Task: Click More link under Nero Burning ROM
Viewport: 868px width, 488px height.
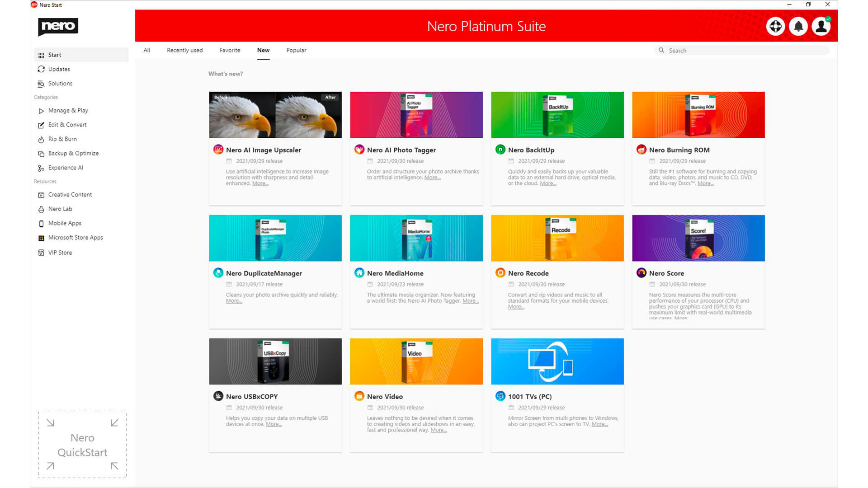Action: click(x=705, y=183)
